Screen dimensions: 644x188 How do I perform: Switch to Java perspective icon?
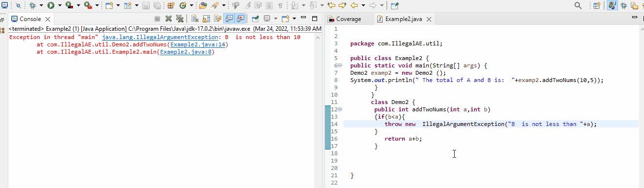612,5
